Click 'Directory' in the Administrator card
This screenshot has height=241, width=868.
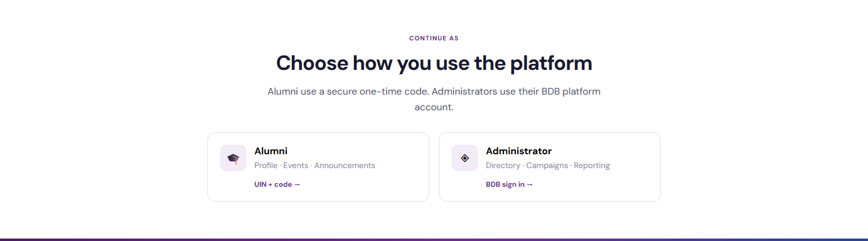point(502,165)
